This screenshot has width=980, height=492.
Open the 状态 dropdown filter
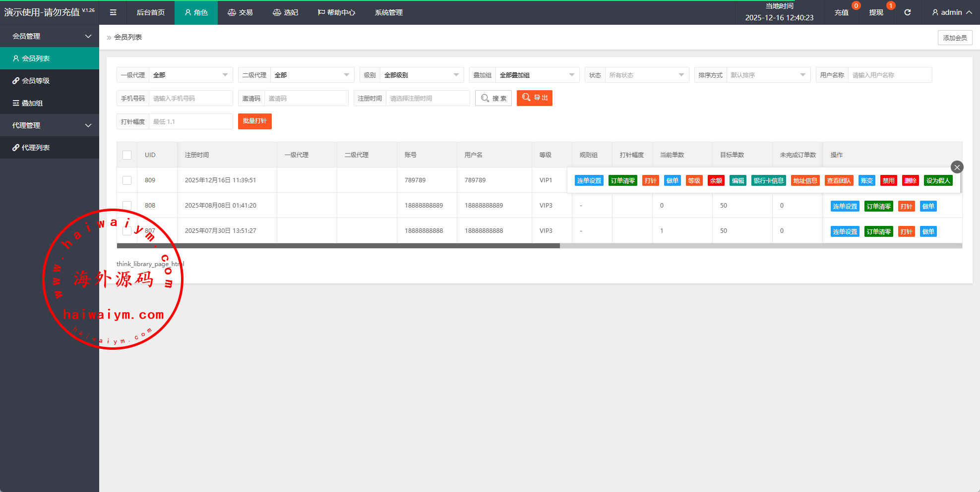(x=646, y=75)
